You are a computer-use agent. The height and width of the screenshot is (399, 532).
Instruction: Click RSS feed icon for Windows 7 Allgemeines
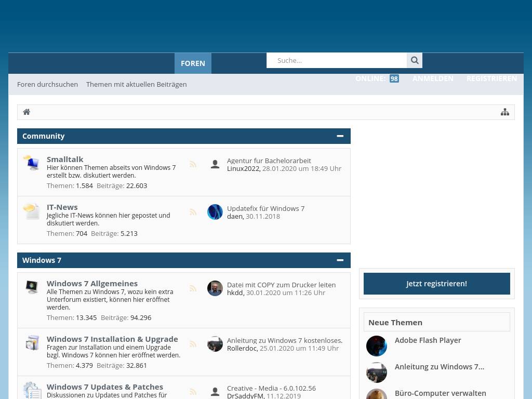point(193,288)
